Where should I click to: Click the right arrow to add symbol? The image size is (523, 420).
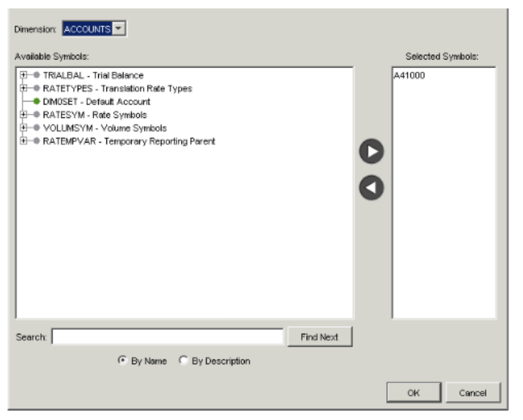point(371,151)
